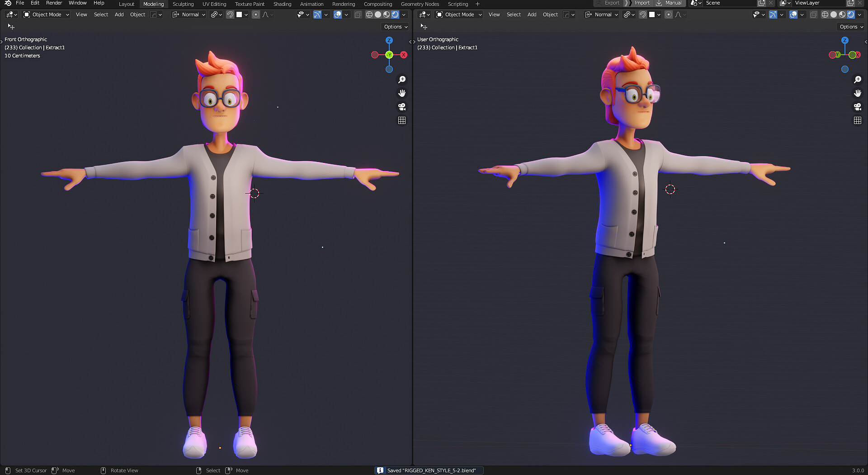Screen dimensions: 868x475
Task: Enable proportional editing icon
Action: click(256, 14)
